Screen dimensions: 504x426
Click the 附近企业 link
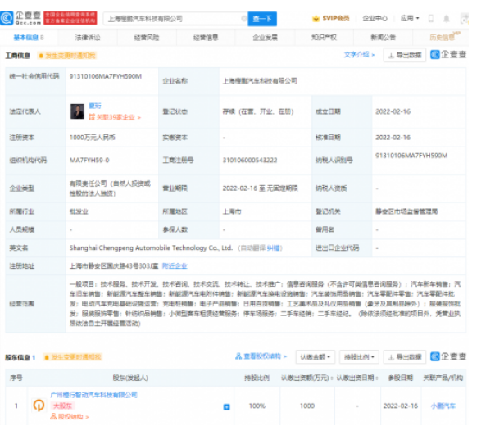click(x=175, y=265)
